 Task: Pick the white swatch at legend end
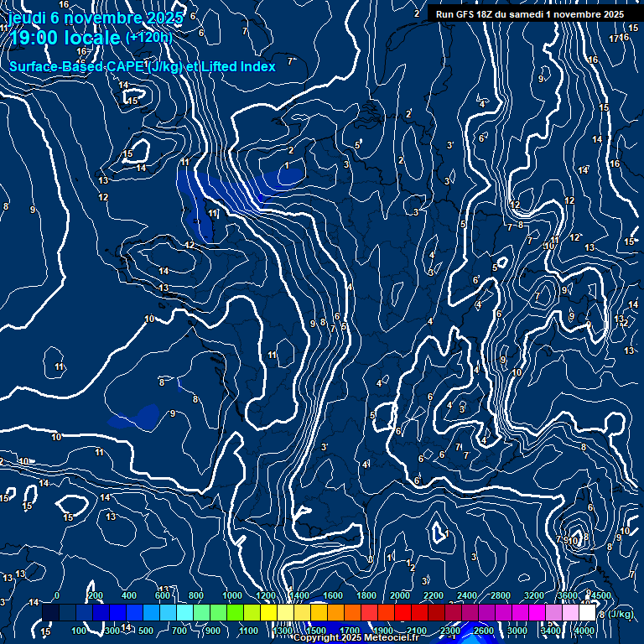[x=587, y=613]
